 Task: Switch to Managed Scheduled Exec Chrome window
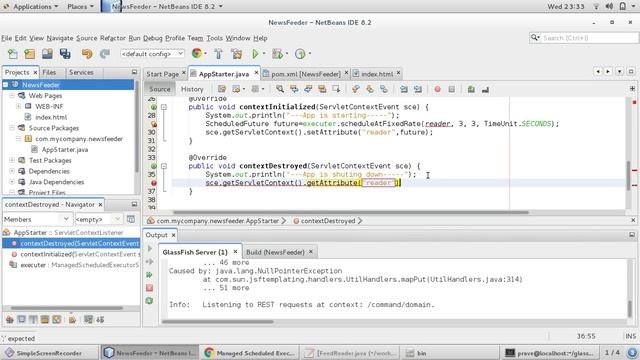click(x=250, y=353)
